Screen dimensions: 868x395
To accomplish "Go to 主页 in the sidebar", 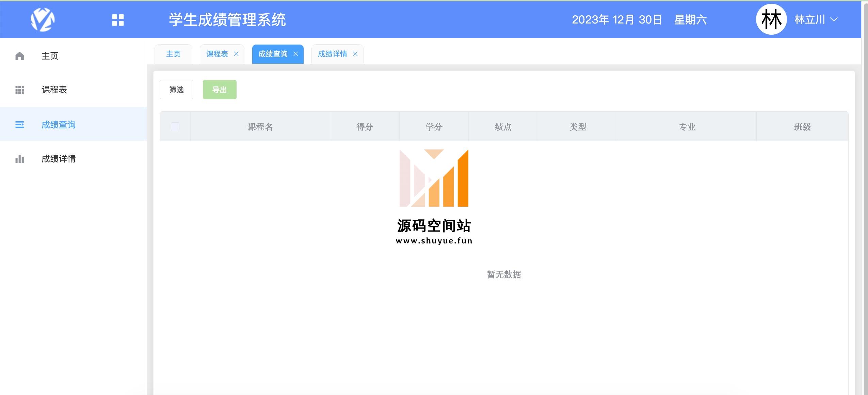I will click(73, 56).
